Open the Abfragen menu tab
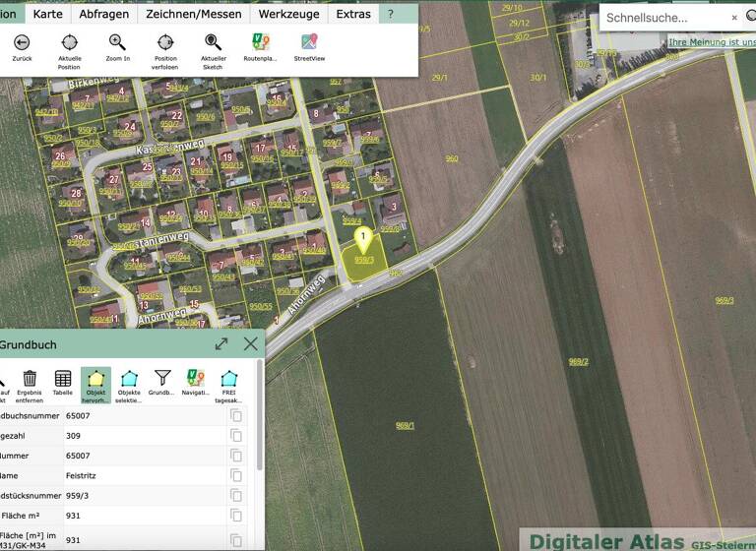Screen dimensions: 756x551 point(104,14)
